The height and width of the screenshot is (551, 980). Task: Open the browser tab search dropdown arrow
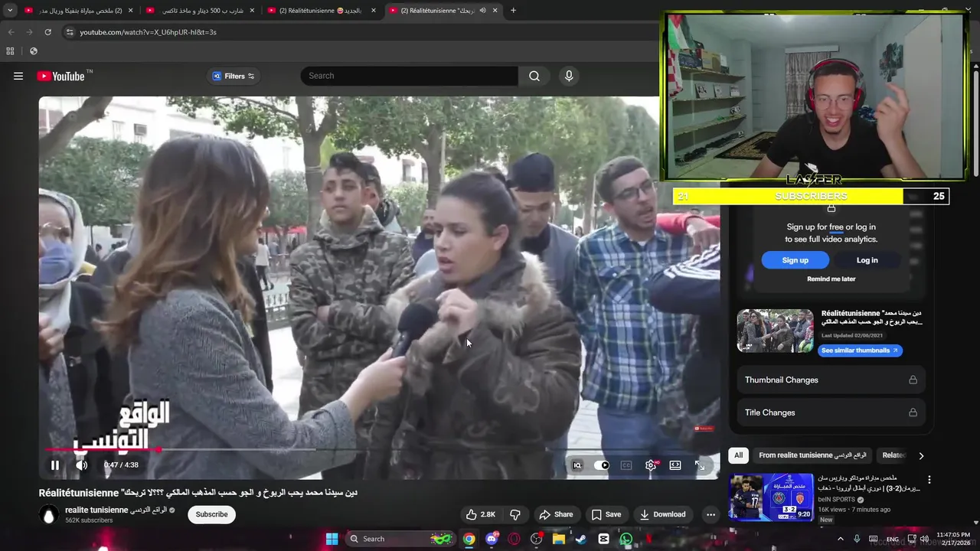tap(10, 11)
